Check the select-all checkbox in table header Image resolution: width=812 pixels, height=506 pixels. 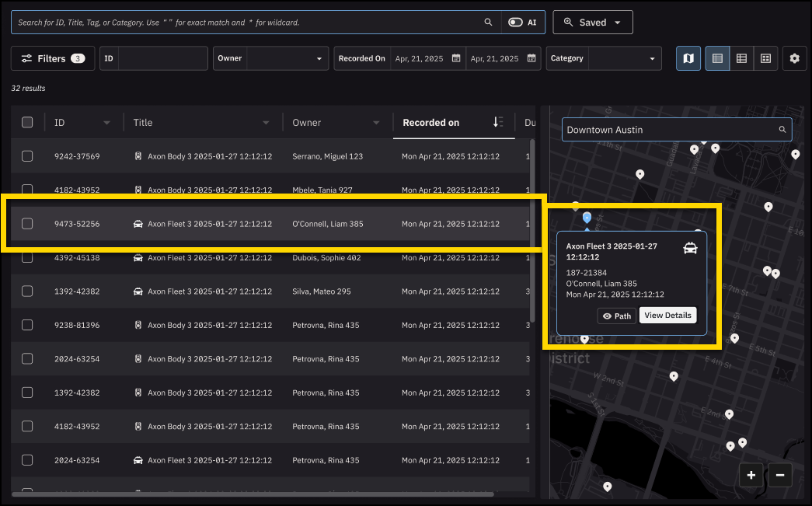(27, 122)
